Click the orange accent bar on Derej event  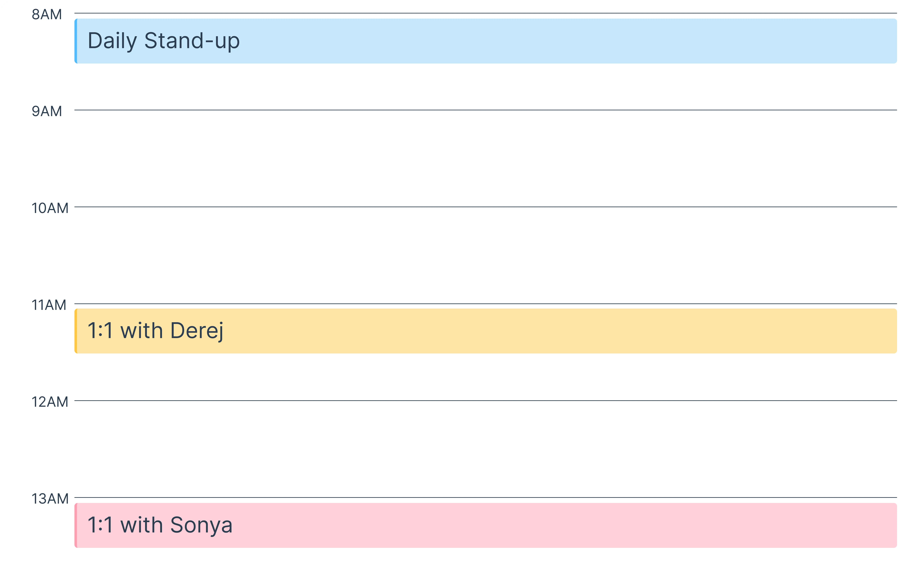click(x=76, y=331)
